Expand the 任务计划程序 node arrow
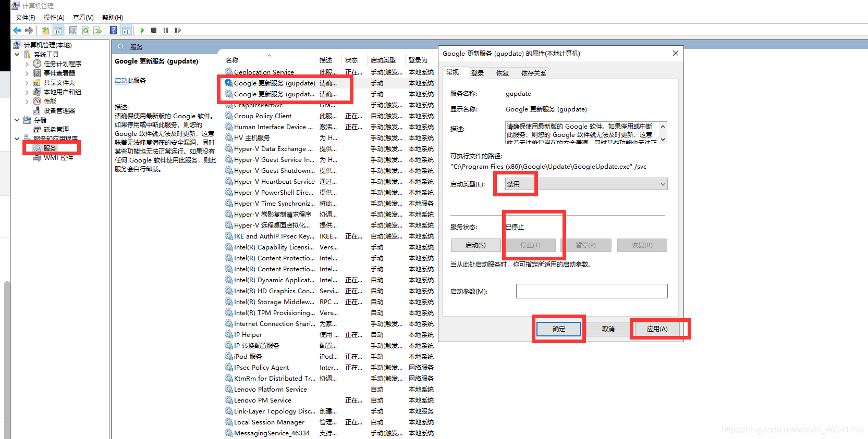This screenshot has width=868, height=439. (27, 64)
